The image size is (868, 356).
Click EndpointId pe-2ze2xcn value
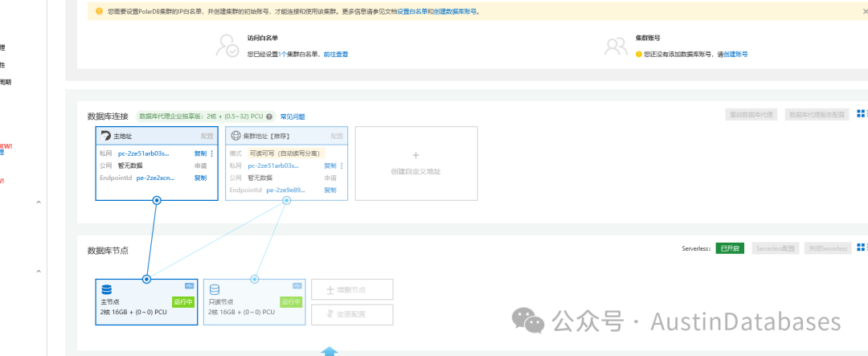156,178
